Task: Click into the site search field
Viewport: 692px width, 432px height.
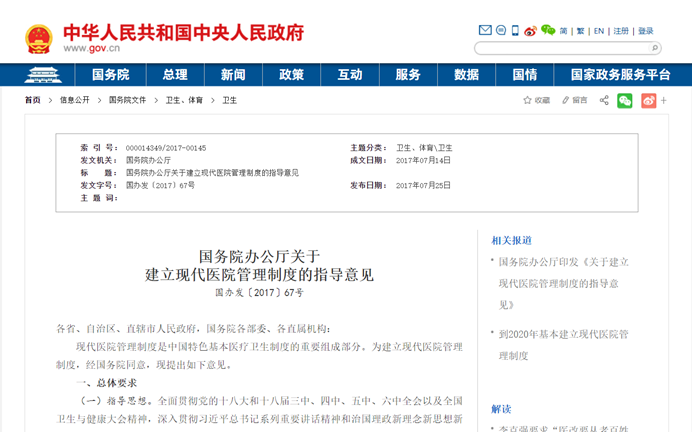Action: tap(560, 48)
